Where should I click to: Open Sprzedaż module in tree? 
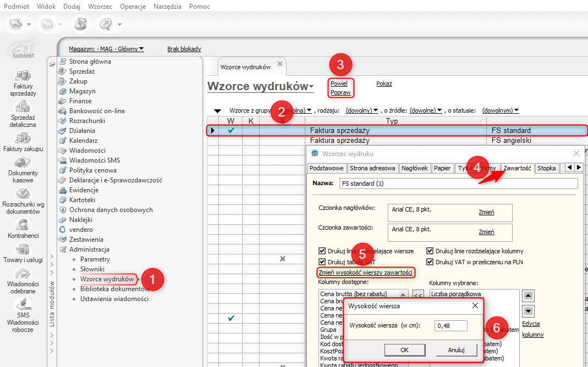tap(82, 71)
